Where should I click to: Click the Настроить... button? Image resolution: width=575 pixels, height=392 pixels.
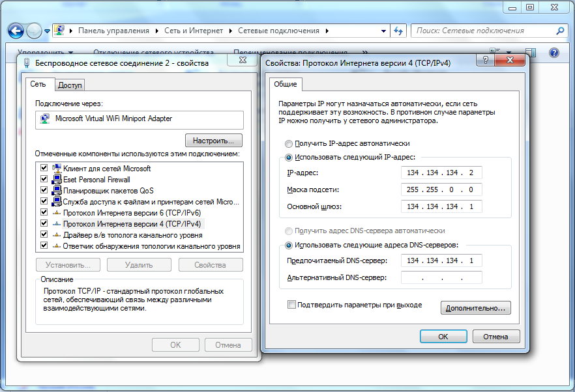coord(213,141)
